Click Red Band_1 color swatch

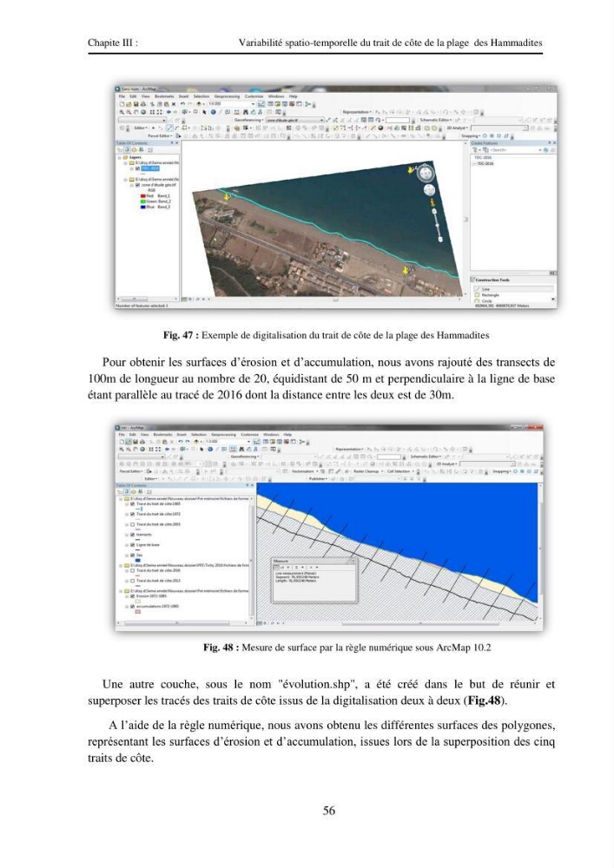coord(142,196)
